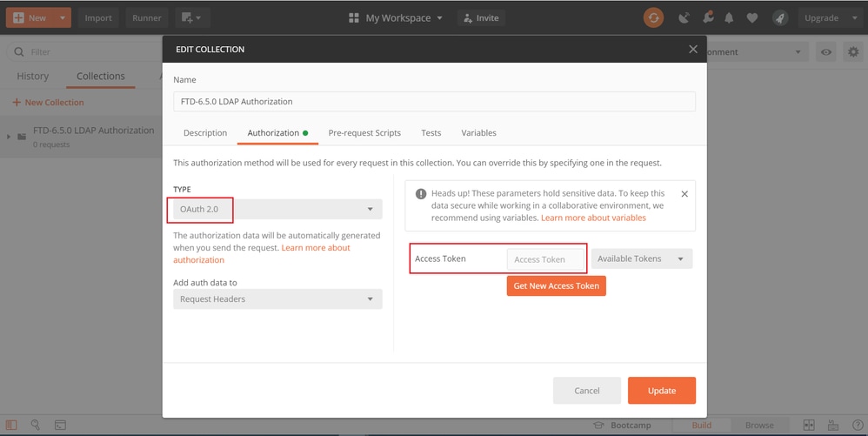
Task: Close the Edit Collection dialog
Action: (693, 50)
